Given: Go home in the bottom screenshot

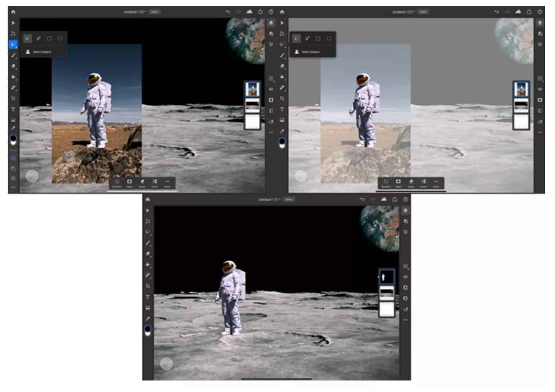Looking at the screenshot, I should point(148,199).
